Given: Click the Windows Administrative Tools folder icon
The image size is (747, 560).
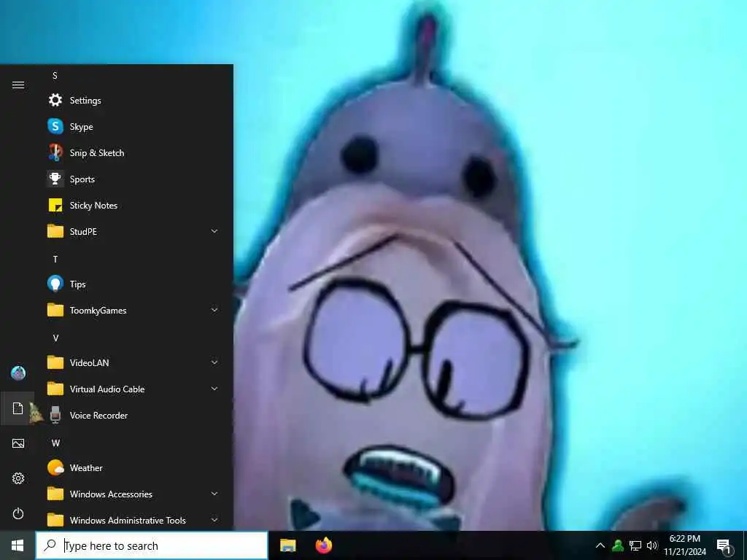Looking at the screenshot, I should coord(55,521).
